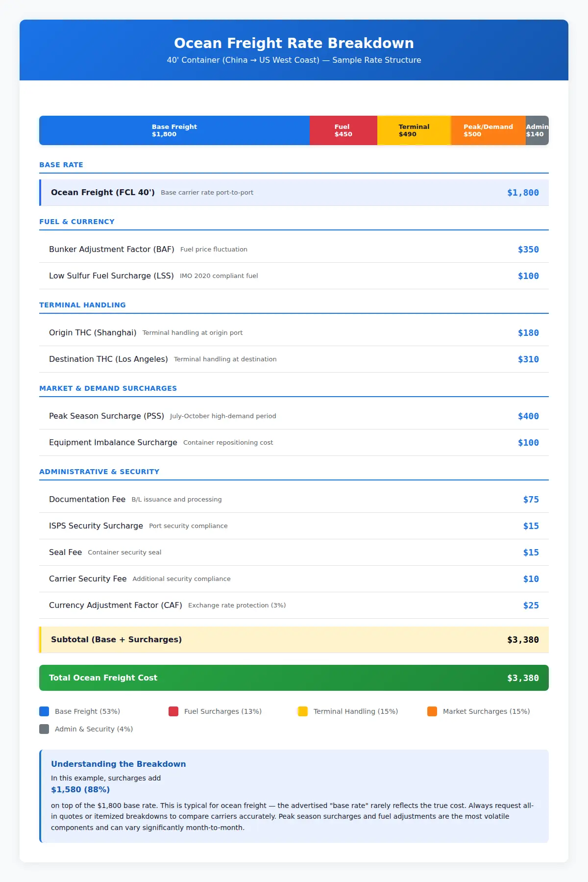588x882 pixels.
Task: Click the $15 Seal Fee amount
Action: click(x=531, y=553)
